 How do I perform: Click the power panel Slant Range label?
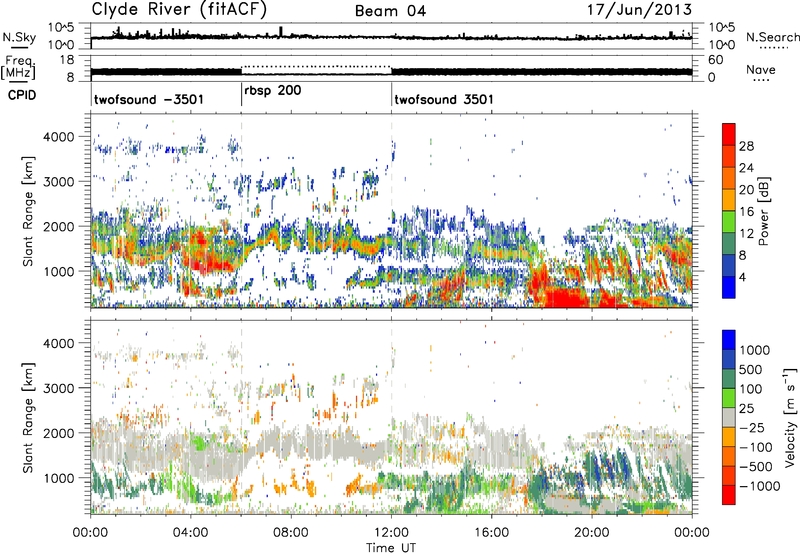click(28, 211)
